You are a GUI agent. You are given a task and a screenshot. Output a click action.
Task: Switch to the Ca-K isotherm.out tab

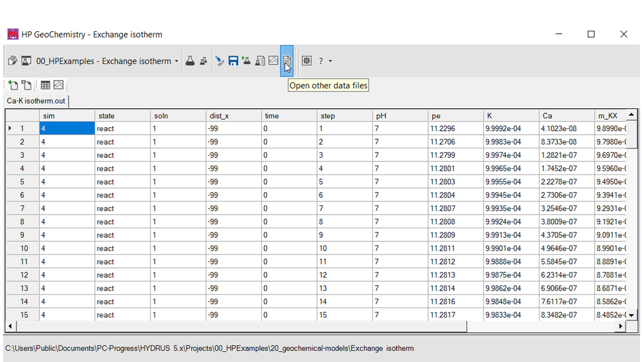36,101
